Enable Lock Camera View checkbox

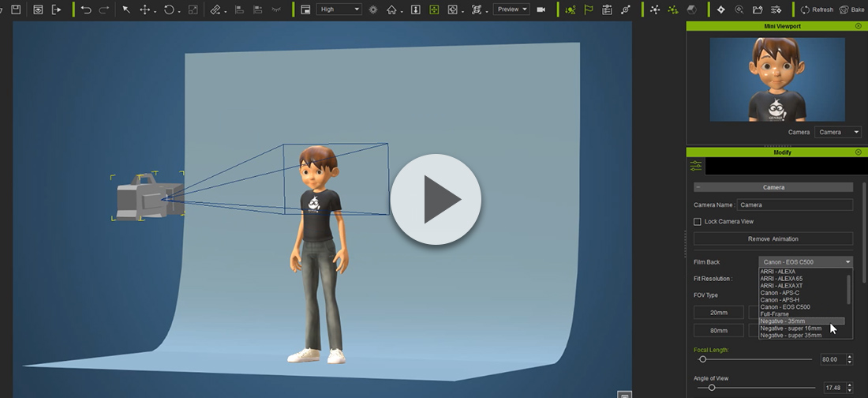pos(698,222)
